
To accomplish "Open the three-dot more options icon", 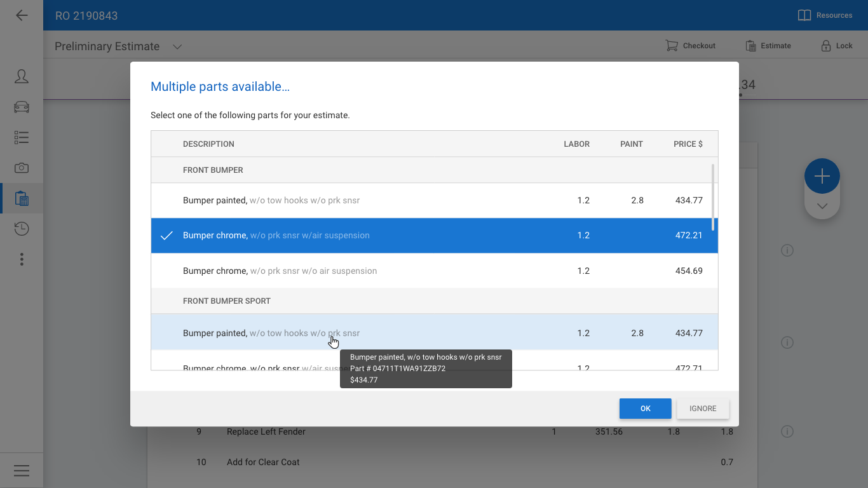I will pyautogui.click(x=22, y=259).
